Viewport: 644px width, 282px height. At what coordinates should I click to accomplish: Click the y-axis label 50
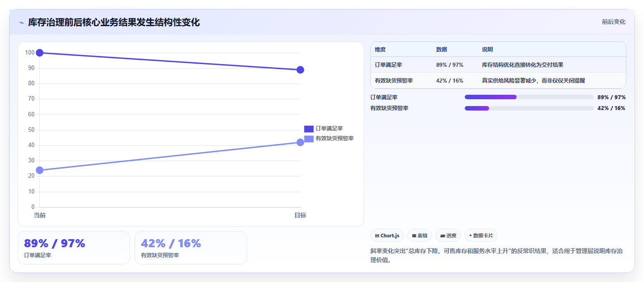(31, 130)
